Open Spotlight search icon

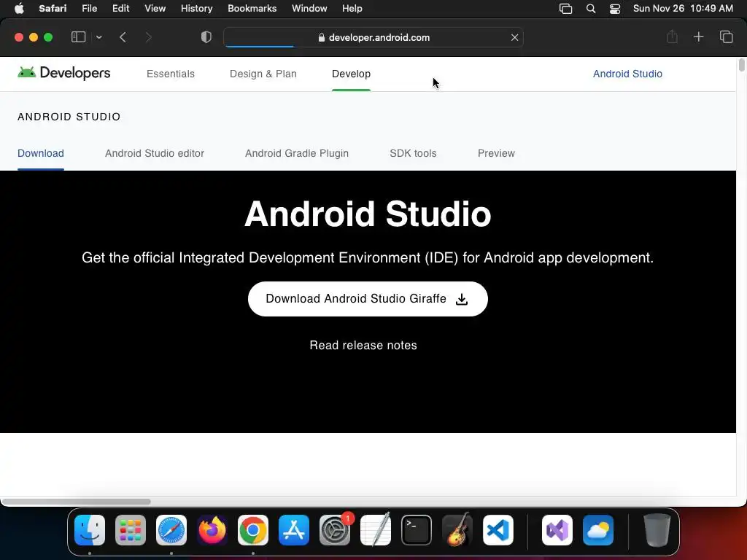click(x=591, y=9)
